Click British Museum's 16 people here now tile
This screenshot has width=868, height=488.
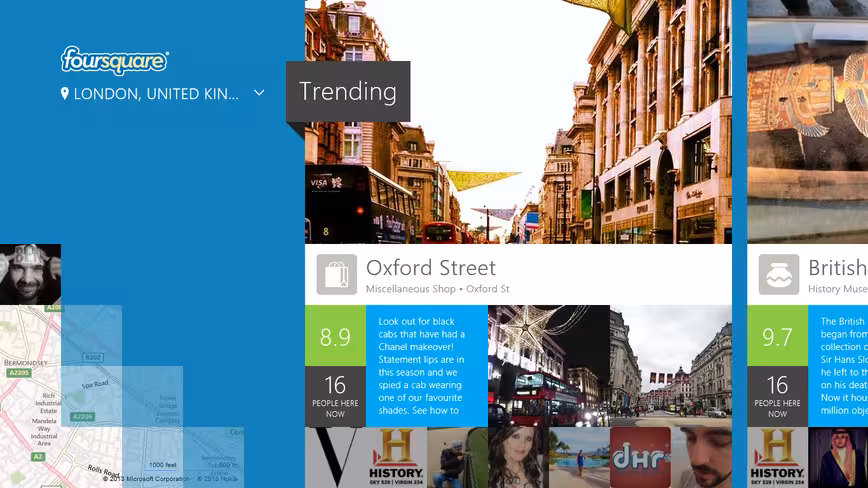(x=778, y=396)
